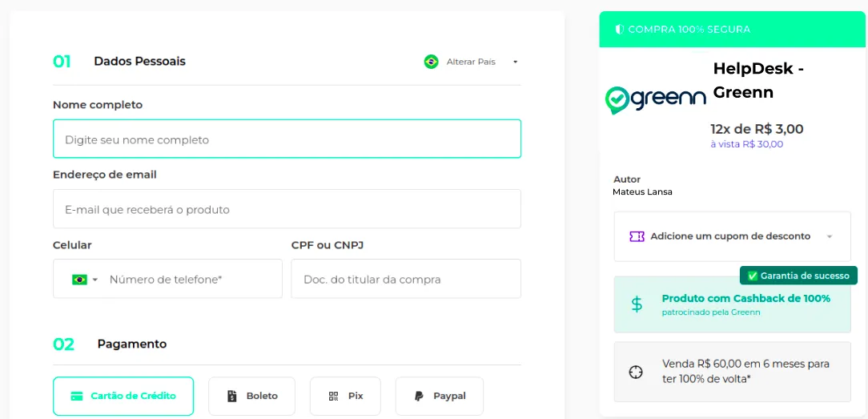Expand Adicione um cupom de desconto
Screen dimensions: 868x419
click(x=732, y=236)
